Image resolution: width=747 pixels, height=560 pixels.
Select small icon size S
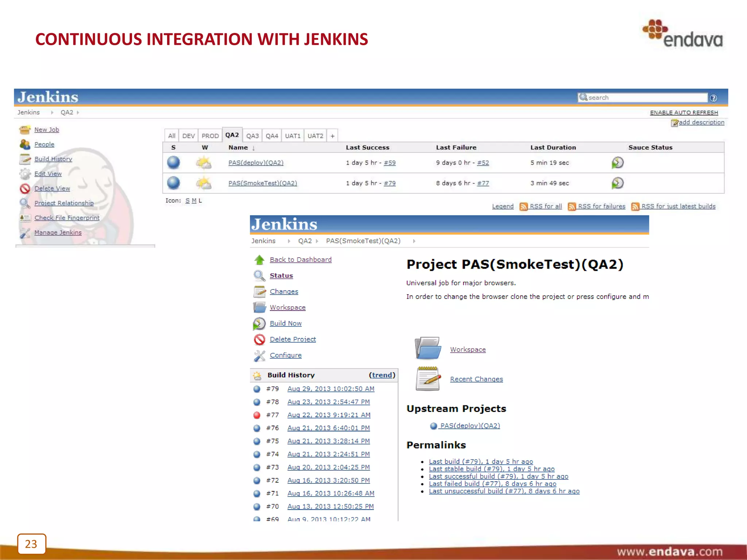[x=187, y=201]
